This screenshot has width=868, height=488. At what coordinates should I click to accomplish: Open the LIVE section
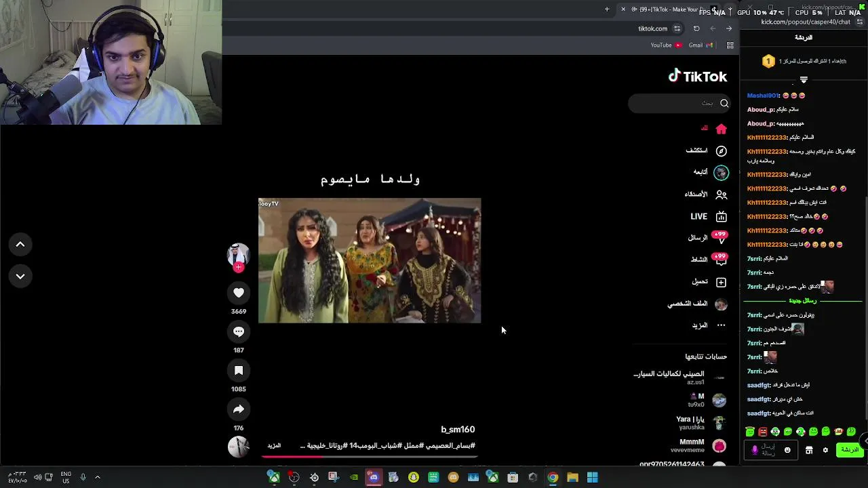[708, 216]
